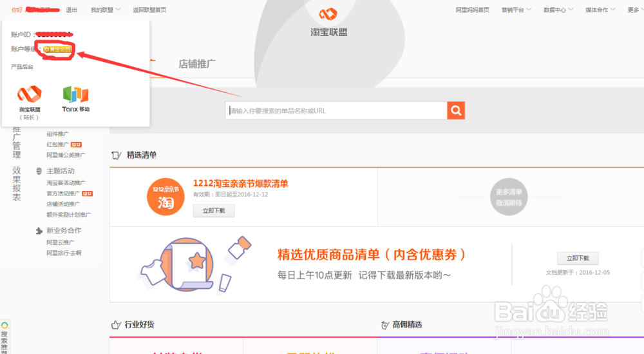Click the 1212 badge beside 官方活动推广
This screenshot has height=354, width=644.
pos(87,193)
